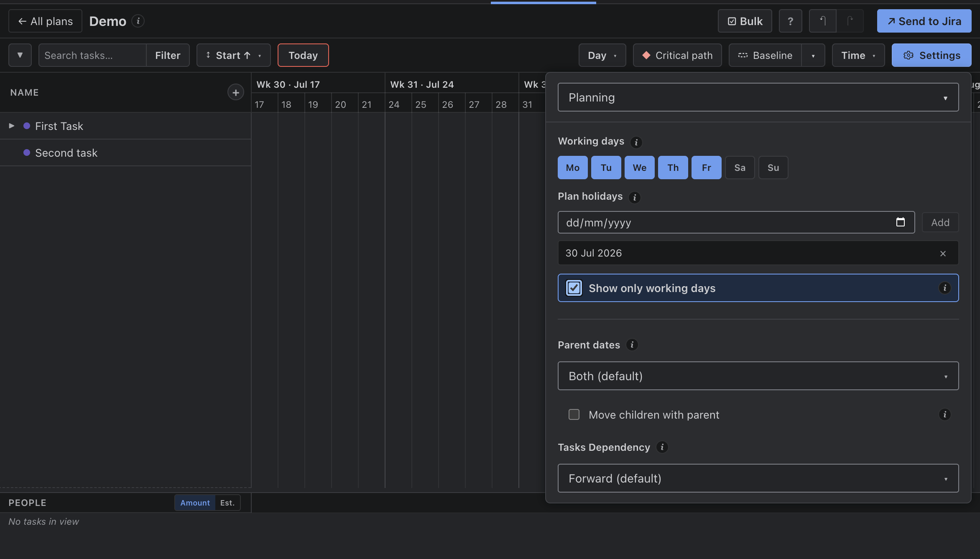Viewport: 980px width, 559px height.
Task: Open the Parent dates Both (default) dropdown
Action: tap(758, 376)
